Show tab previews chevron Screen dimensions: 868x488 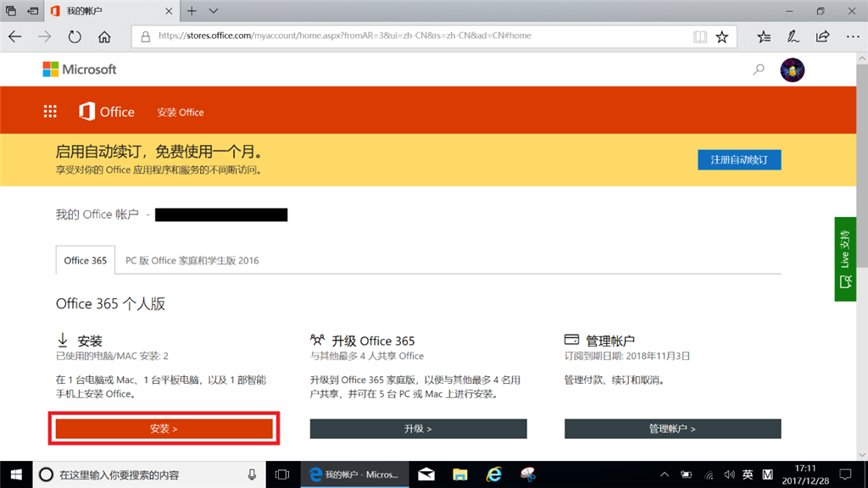pyautogui.click(x=213, y=11)
